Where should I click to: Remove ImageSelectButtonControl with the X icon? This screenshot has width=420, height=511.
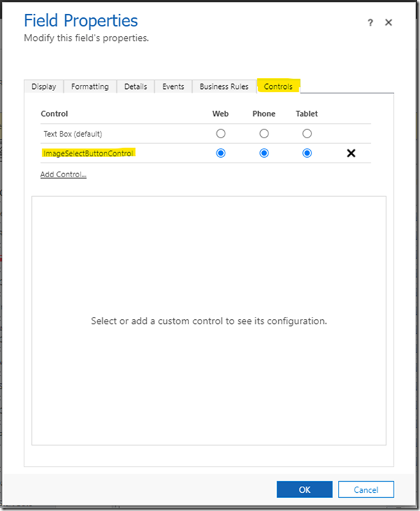tap(351, 153)
